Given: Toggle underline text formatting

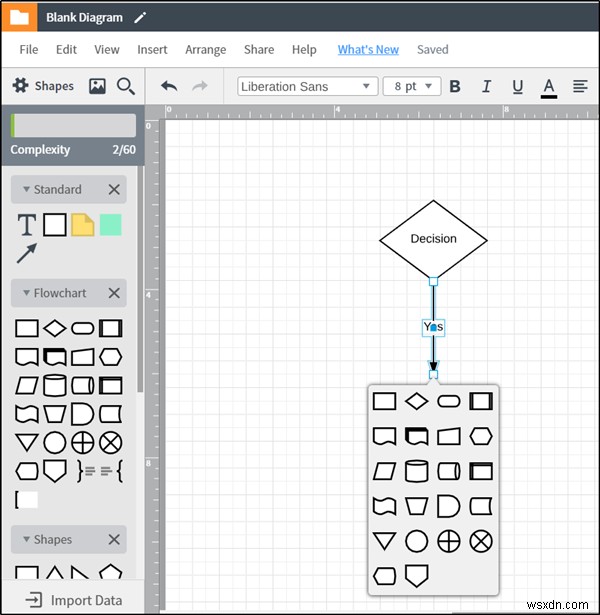Looking at the screenshot, I should click(518, 87).
